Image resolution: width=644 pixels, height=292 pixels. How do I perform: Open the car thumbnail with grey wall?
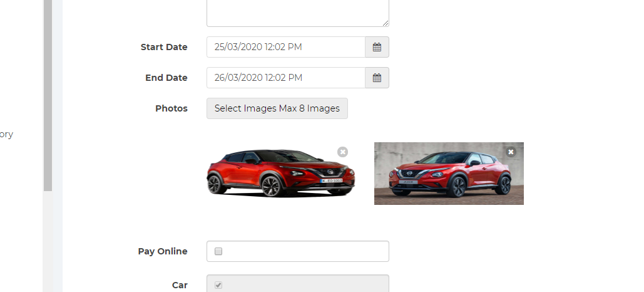click(x=449, y=174)
